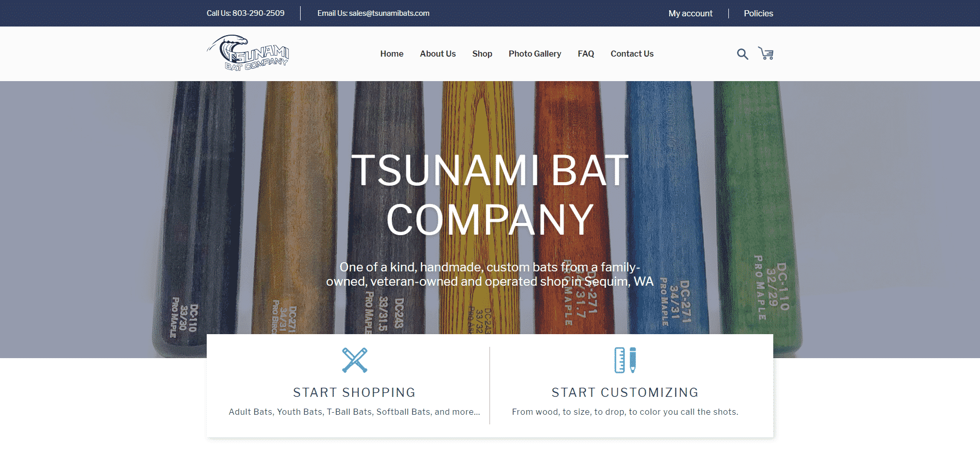Click the TSUNAMI BAT COMPANY hero title
Image resolution: width=980 pixels, height=453 pixels.
tap(490, 195)
